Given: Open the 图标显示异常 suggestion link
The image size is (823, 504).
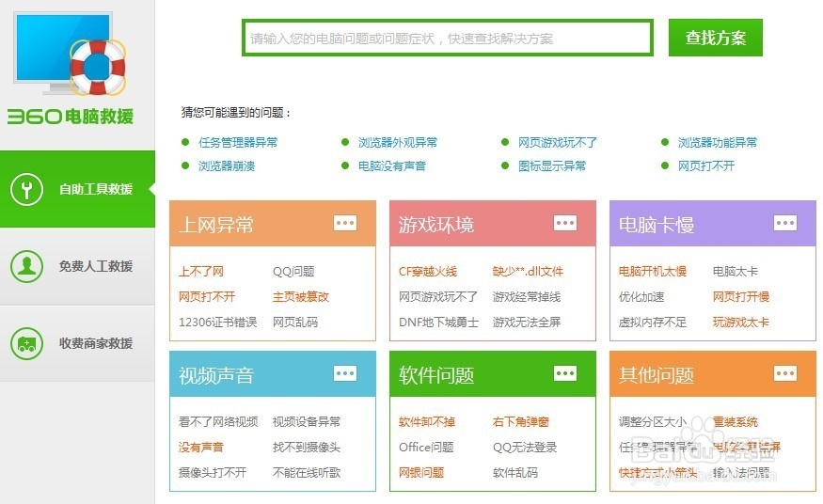Looking at the screenshot, I should coord(552,166).
